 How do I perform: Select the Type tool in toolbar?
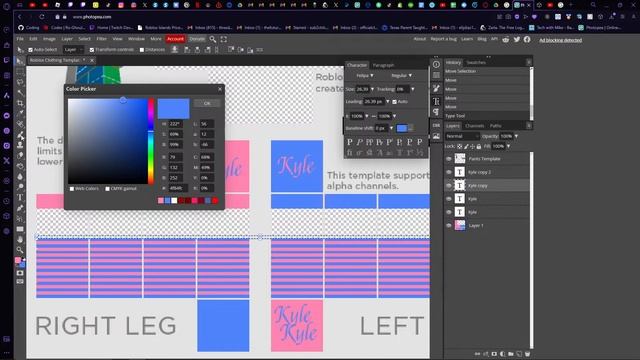click(x=20, y=198)
